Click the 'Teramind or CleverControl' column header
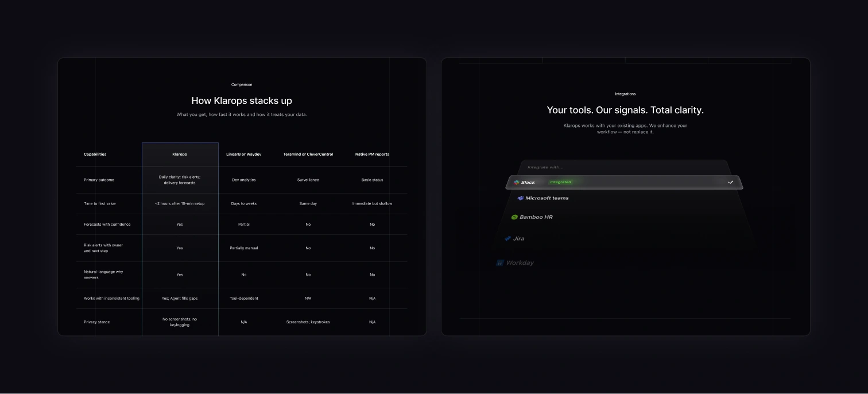The image size is (868, 394). 308,154
